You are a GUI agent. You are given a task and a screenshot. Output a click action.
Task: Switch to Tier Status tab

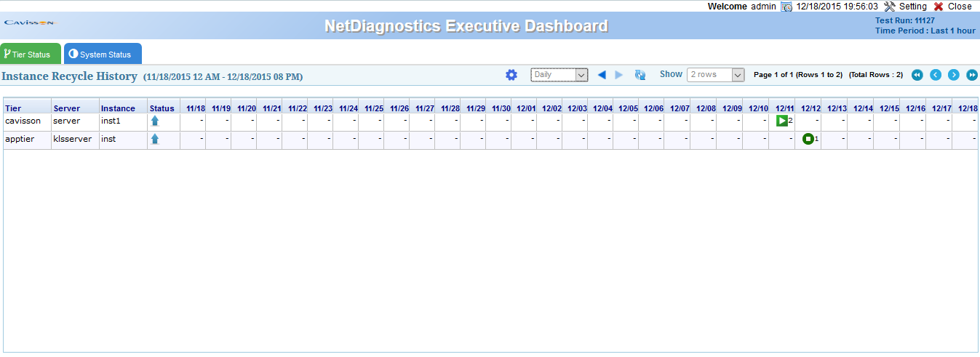point(31,54)
